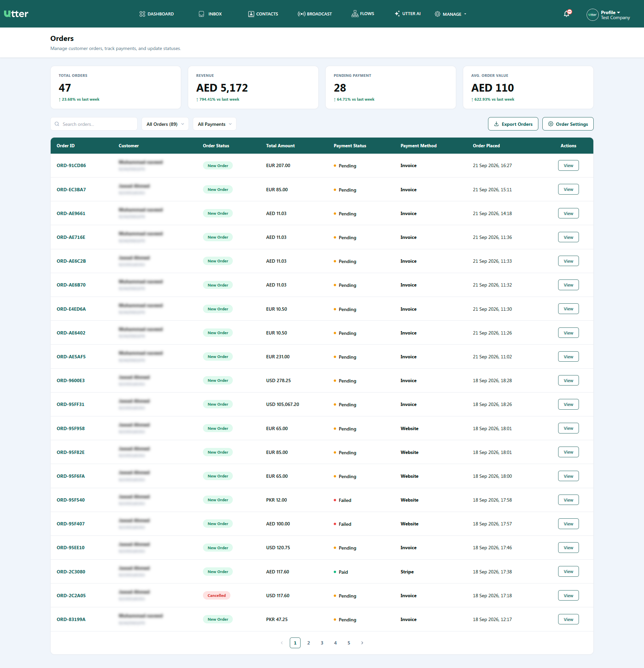Open the All Payments filter dropdown
The width and height of the screenshot is (644, 668).
point(214,124)
